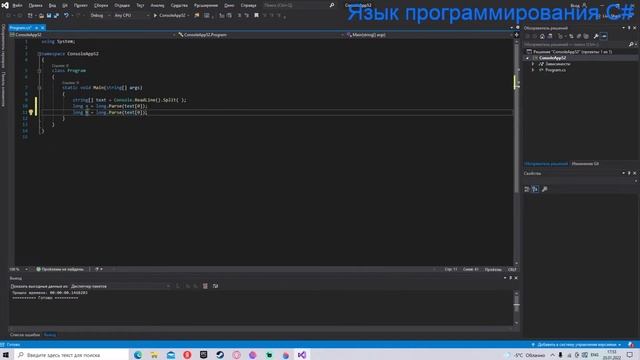640x360 pixels.
Task: Open the Расширения menu
Action: pos(206,5)
